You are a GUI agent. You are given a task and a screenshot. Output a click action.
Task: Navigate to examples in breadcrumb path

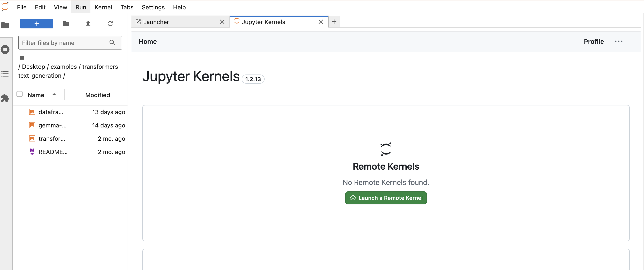(x=64, y=67)
